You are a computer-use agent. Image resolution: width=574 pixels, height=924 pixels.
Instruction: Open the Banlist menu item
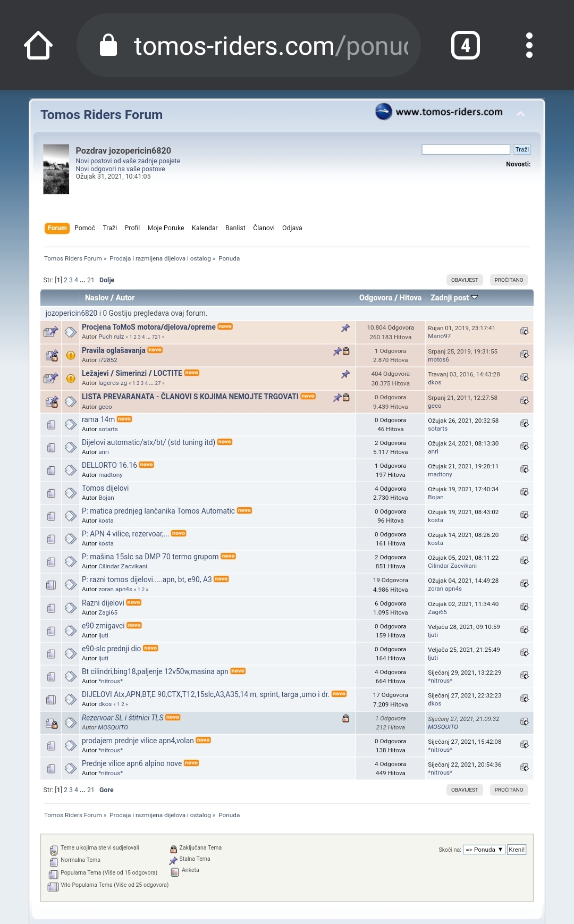235,228
